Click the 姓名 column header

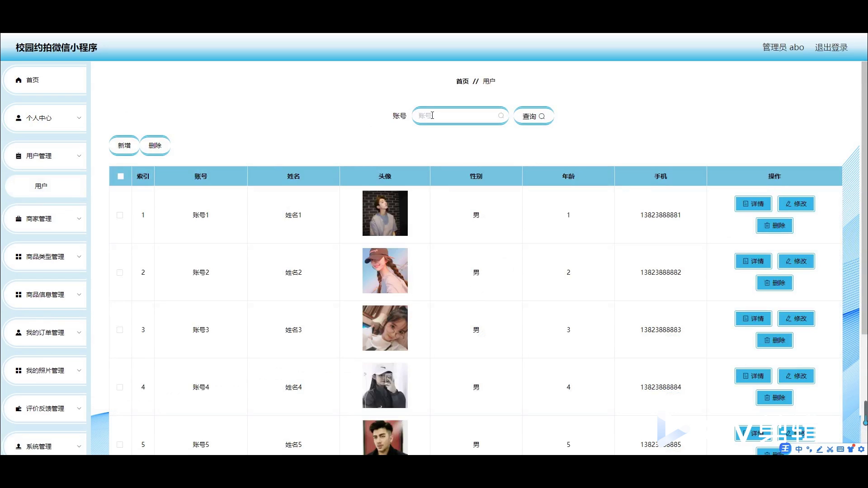(x=293, y=176)
